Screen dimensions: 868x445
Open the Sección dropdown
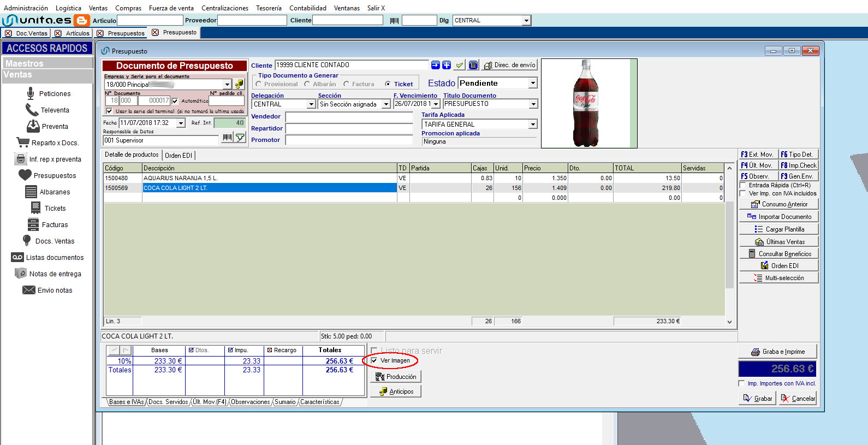pyautogui.click(x=386, y=104)
